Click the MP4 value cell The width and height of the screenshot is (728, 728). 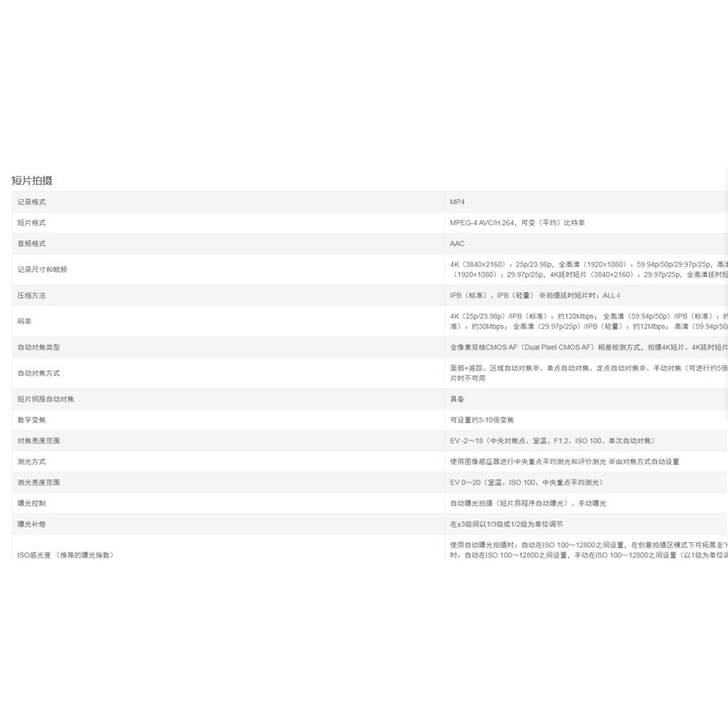point(457,202)
